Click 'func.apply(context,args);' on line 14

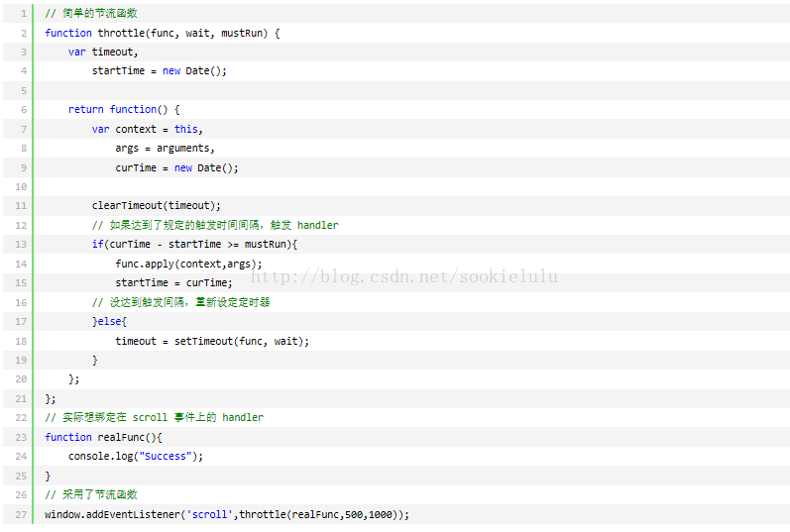coord(188,264)
